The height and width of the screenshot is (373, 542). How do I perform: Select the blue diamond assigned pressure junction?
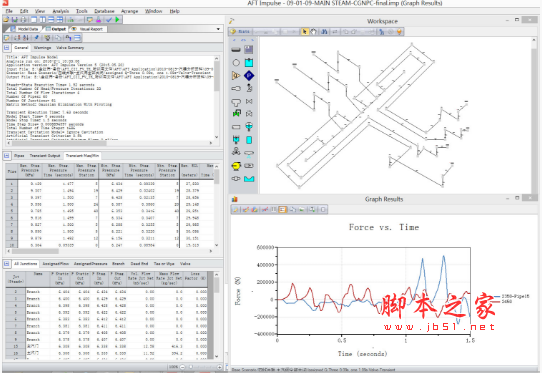(249, 75)
